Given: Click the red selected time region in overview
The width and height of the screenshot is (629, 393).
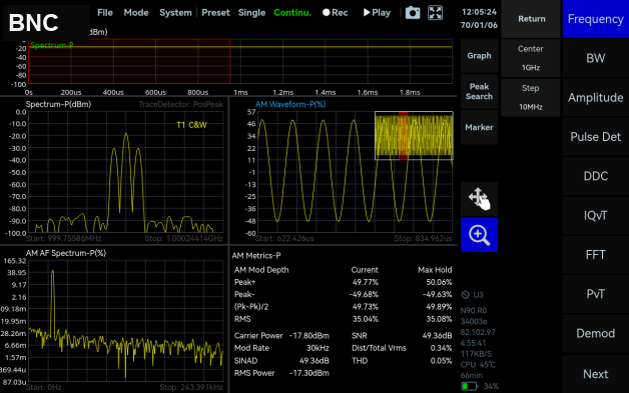Looking at the screenshot, I should point(129,61).
